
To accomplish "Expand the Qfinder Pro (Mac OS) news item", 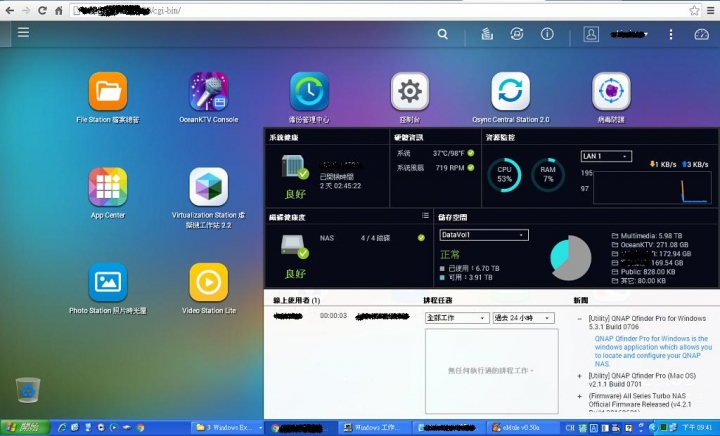I will [x=579, y=376].
